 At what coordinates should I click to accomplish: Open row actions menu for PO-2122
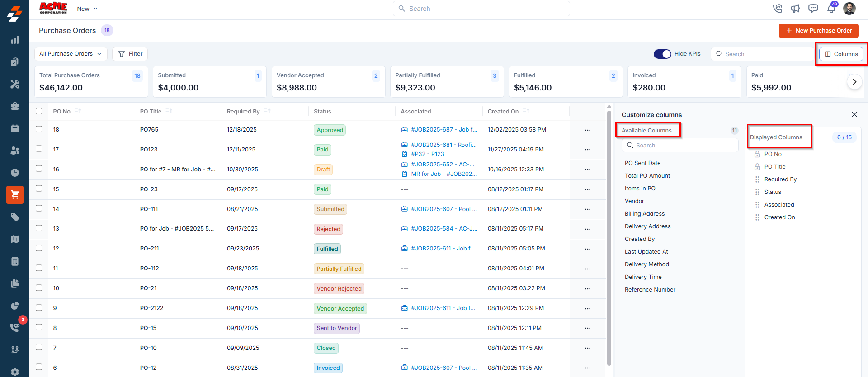click(x=588, y=309)
